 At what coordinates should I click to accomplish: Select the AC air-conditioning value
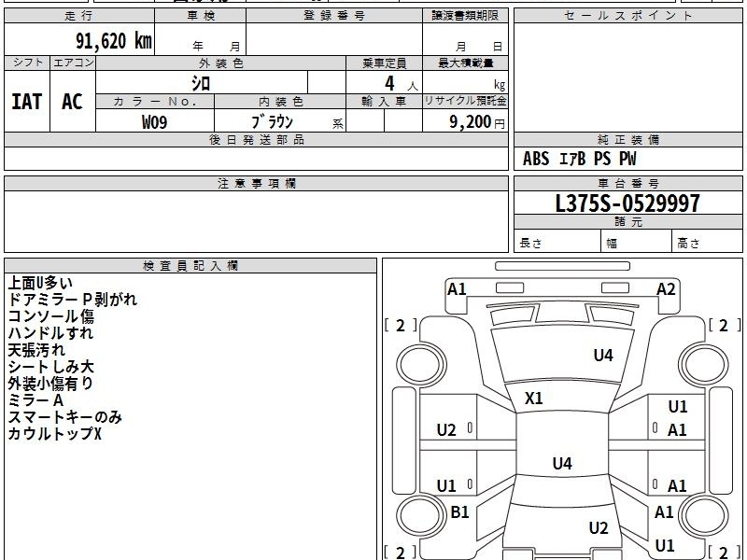(73, 102)
